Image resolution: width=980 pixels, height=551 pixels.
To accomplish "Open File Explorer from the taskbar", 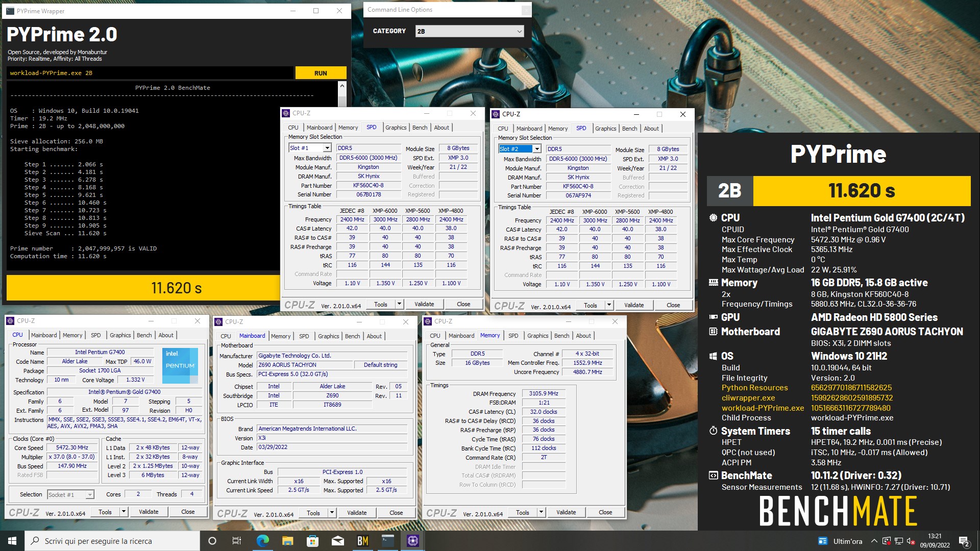I will click(287, 541).
